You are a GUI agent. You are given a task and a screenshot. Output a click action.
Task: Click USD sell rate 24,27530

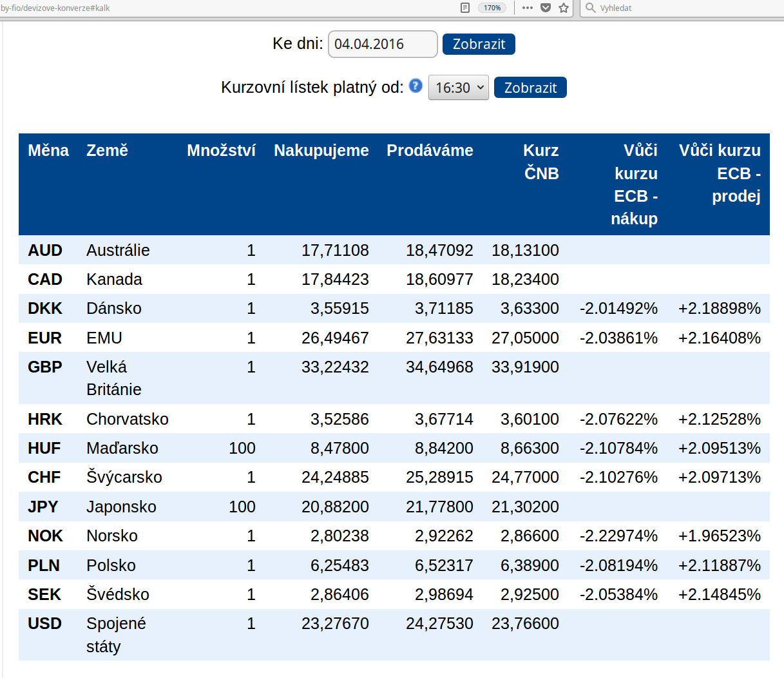(x=439, y=623)
